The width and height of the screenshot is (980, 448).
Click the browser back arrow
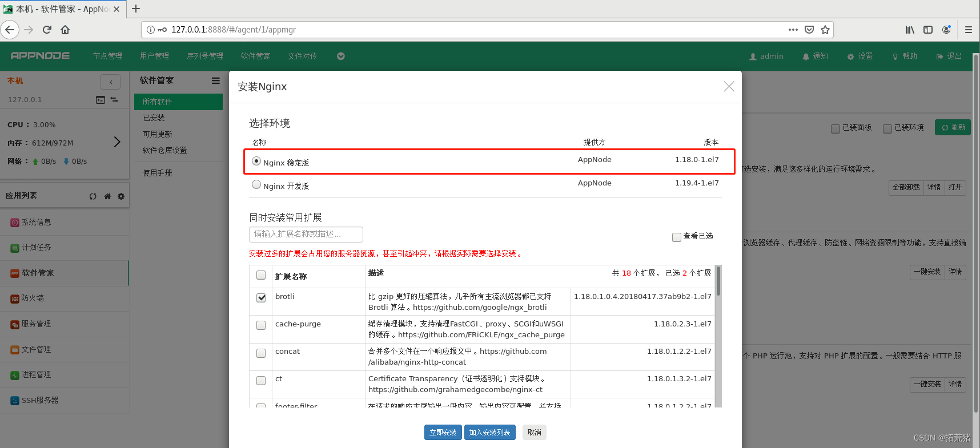coord(10,30)
